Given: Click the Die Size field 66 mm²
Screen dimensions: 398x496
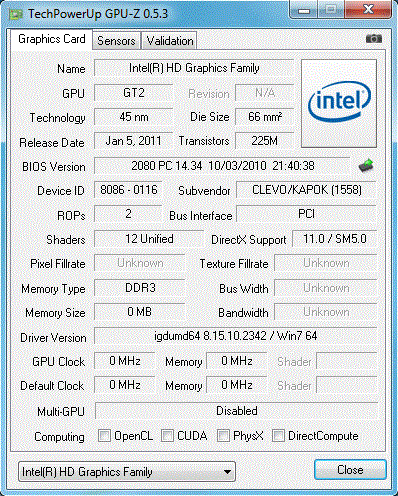Looking at the screenshot, I should pos(265,117).
